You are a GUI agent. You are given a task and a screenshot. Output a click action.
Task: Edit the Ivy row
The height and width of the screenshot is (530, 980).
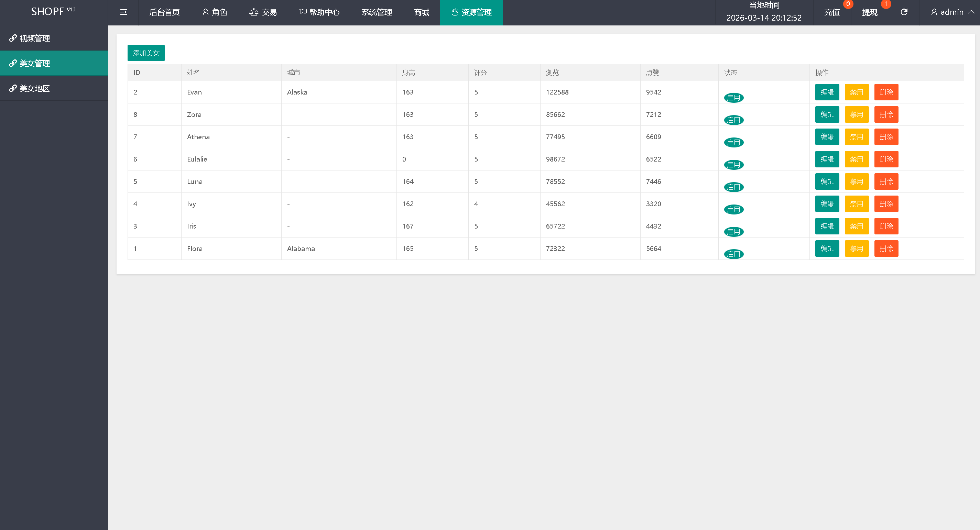[827, 204]
